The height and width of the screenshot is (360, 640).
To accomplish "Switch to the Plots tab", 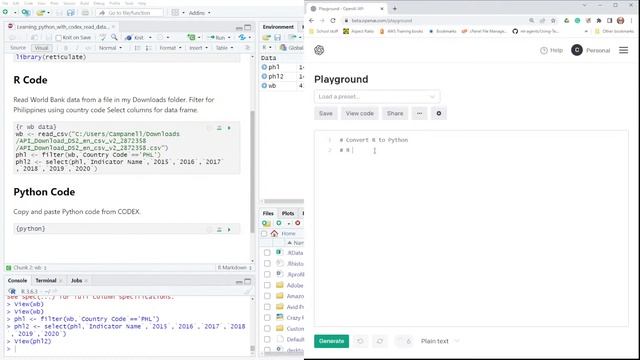I will click(288, 213).
